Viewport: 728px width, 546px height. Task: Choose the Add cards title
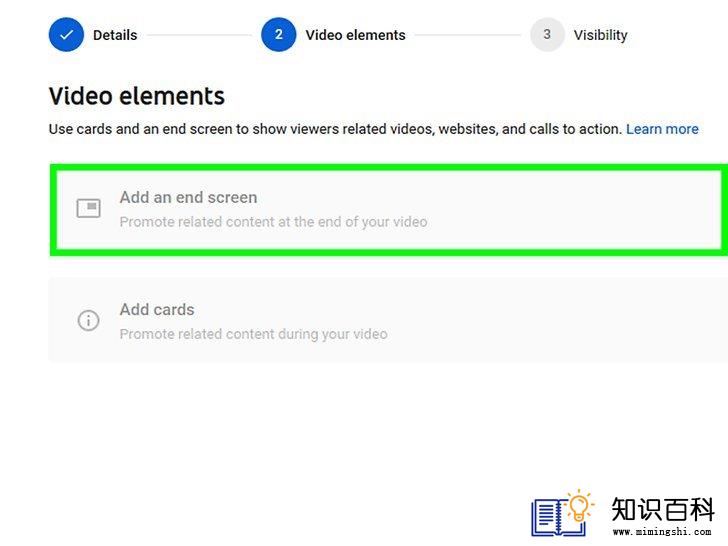pos(157,310)
